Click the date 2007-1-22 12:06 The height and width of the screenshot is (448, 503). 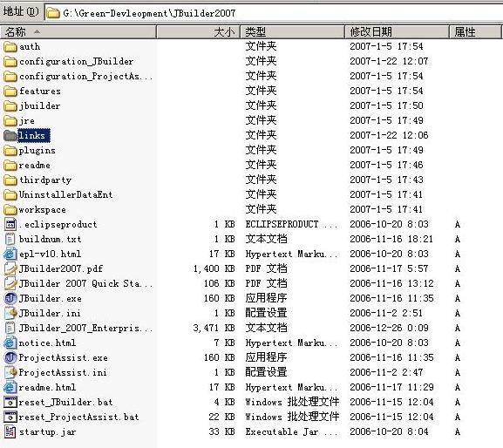(389, 136)
